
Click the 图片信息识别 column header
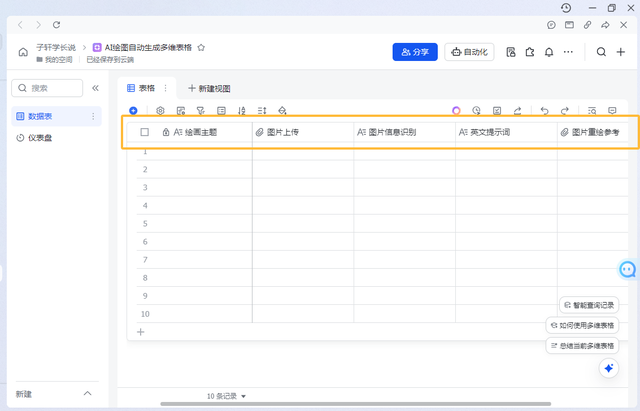(x=404, y=132)
